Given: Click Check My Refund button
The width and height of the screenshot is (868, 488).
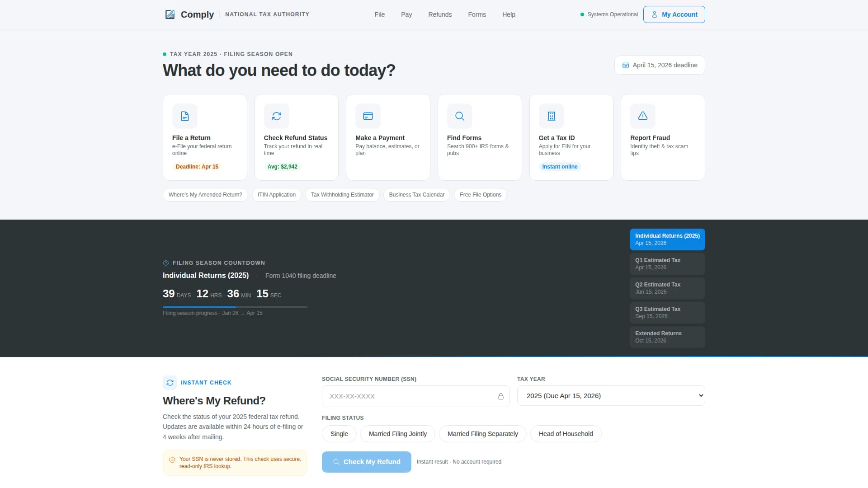Looking at the screenshot, I should (x=367, y=462).
